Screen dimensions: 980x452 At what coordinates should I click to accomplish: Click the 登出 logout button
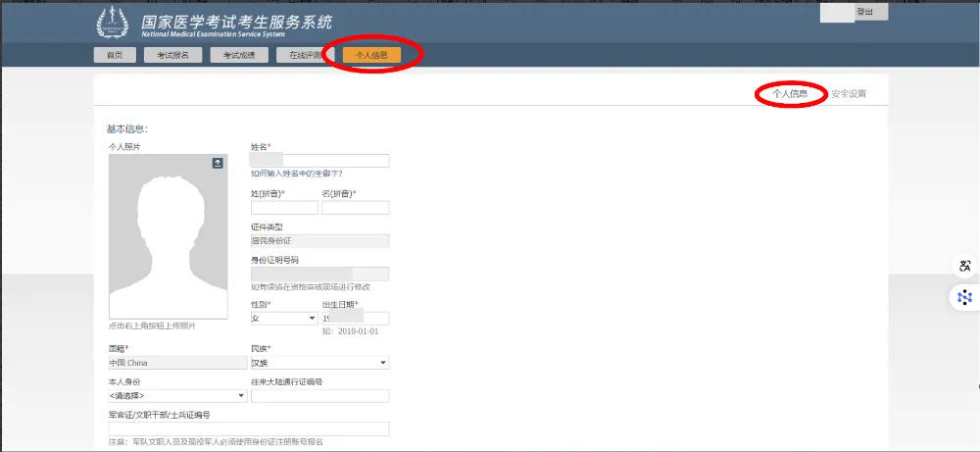tap(865, 12)
